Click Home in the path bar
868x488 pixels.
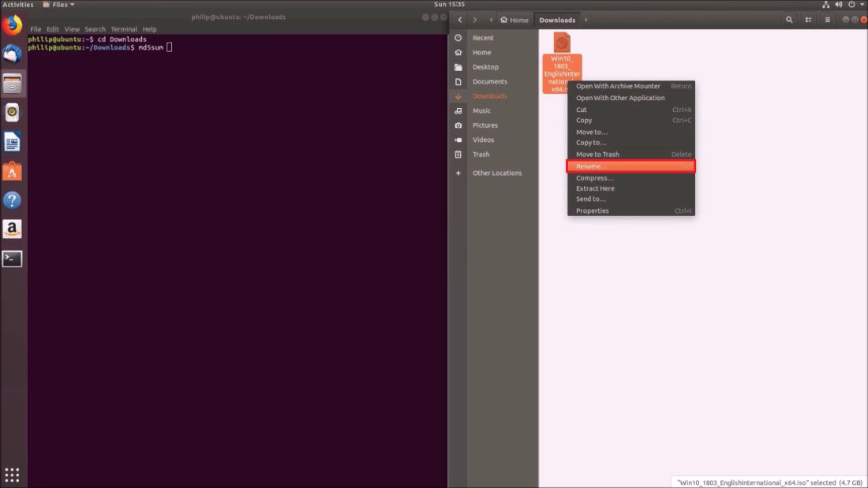coord(514,20)
